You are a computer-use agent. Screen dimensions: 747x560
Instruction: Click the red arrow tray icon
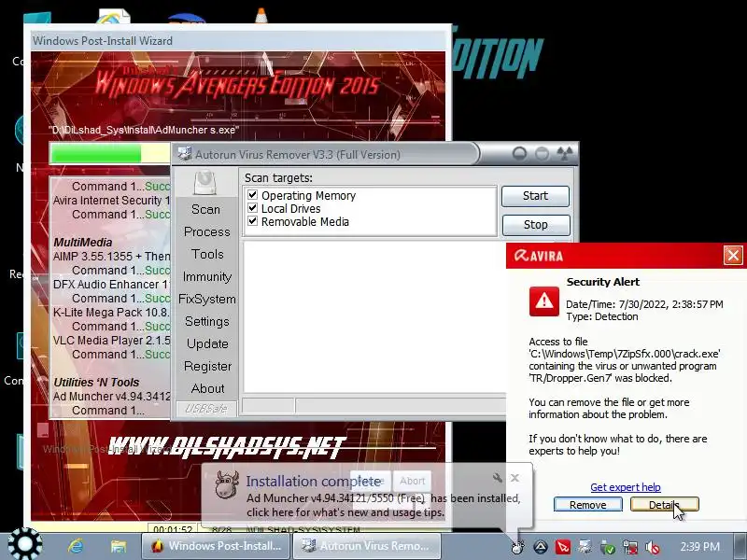tap(563, 547)
